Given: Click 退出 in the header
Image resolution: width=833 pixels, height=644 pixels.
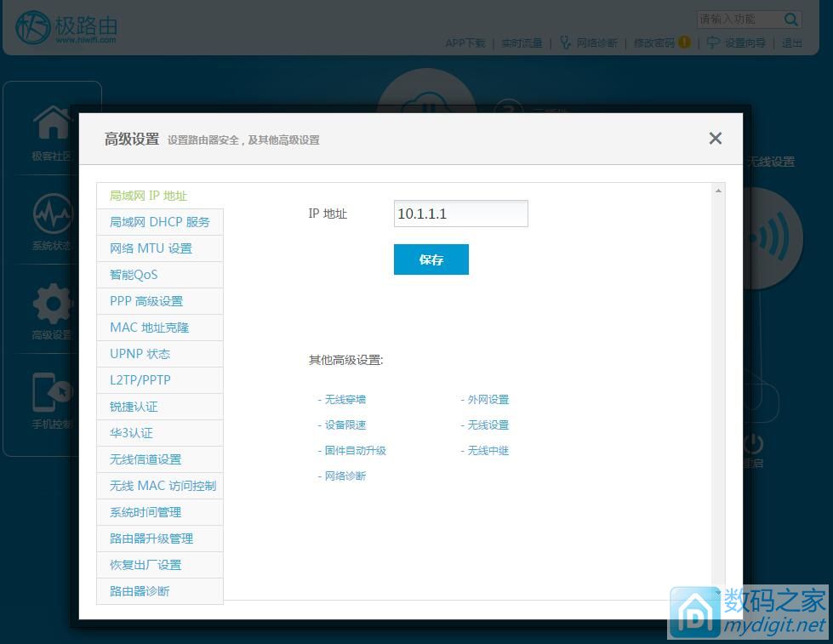Looking at the screenshot, I should pos(791,43).
